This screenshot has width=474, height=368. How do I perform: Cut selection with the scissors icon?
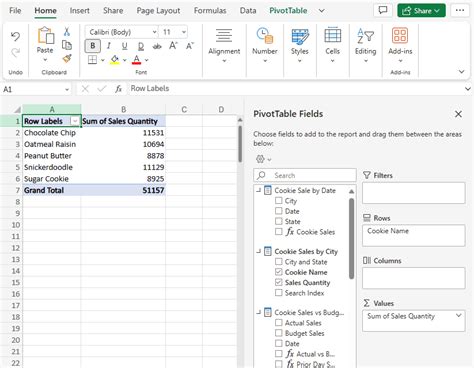(x=67, y=32)
